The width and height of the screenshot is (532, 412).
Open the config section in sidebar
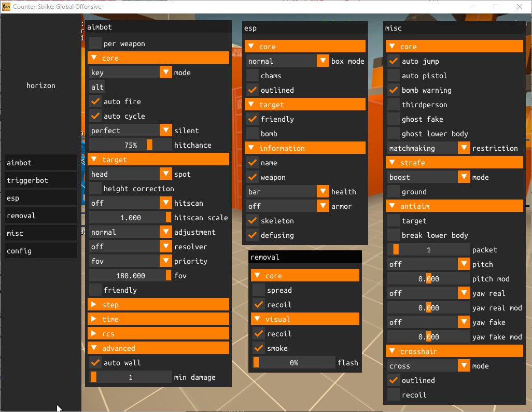pyautogui.click(x=41, y=251)
